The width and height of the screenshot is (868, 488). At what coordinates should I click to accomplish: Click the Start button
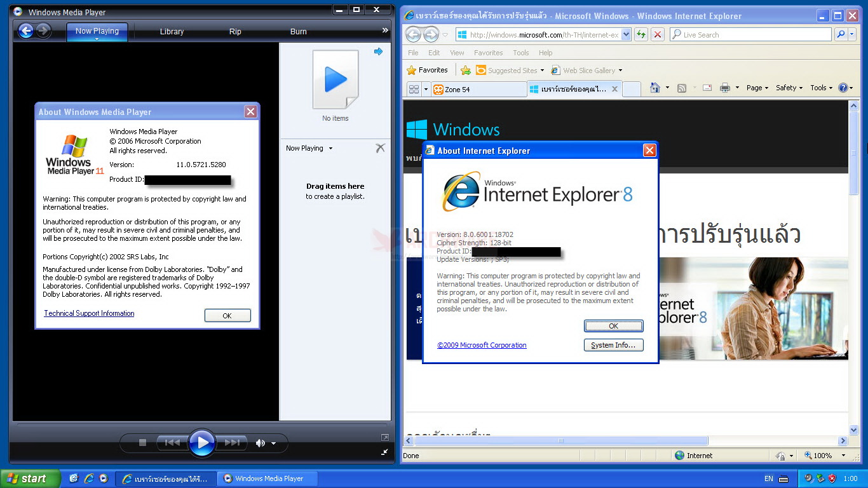pos(31,478)
